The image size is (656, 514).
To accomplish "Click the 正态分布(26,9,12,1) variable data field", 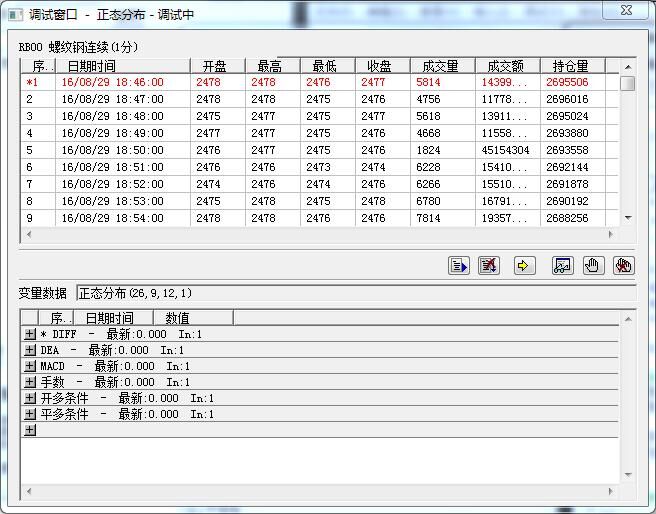I will [355, 293].
